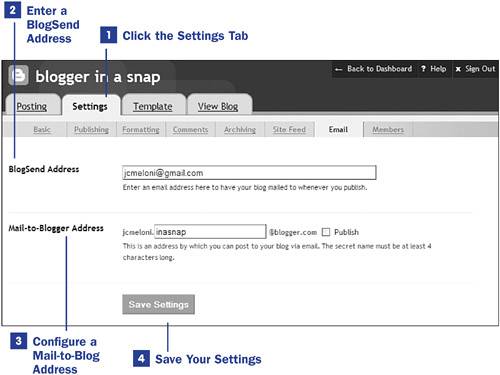The height and width of the screenshot is (375, 500).
Task: Click the Help question mark icon
Action: 423,69
